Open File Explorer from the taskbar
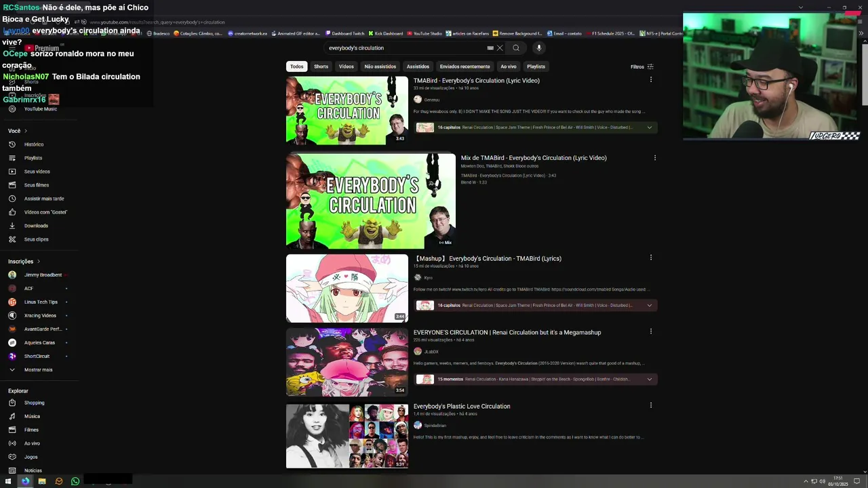The width and height of the screenshot is (868, 488). coord(42,481)
